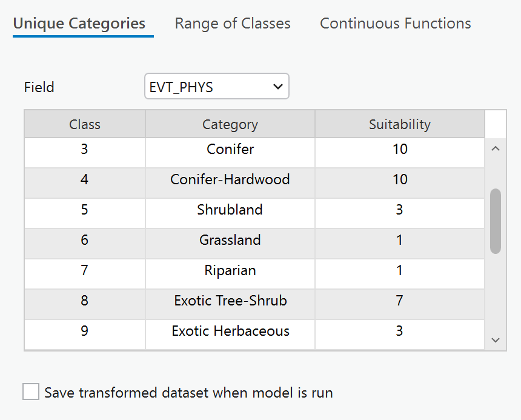Edit the Conifer suitability value 10
521x420 pixels.
[400, 149]
